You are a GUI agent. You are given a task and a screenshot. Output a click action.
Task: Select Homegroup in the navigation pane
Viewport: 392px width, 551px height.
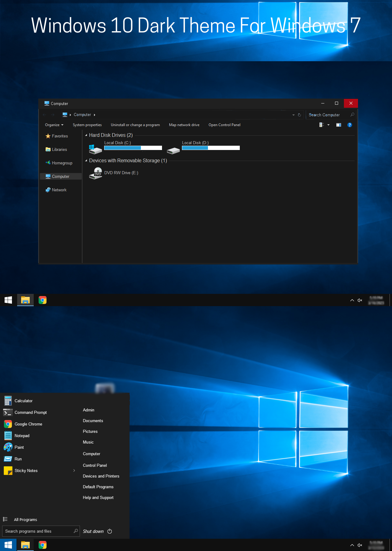pos(59,163)
